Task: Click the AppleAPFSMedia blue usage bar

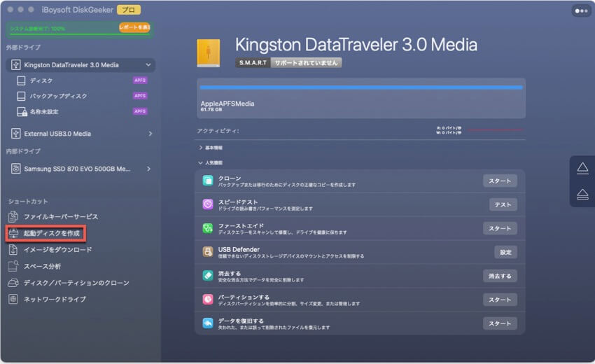Action: [361, 87]
